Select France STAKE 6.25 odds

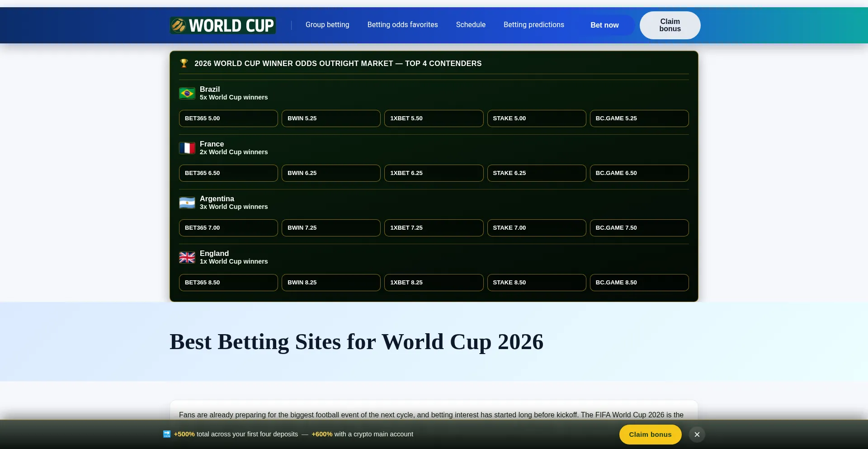point(537,173)
